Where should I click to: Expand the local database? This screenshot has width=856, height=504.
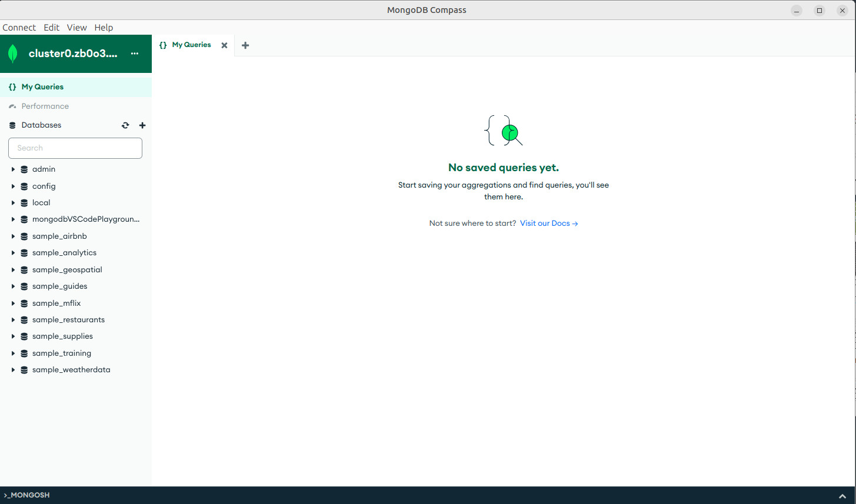point(13,203)
